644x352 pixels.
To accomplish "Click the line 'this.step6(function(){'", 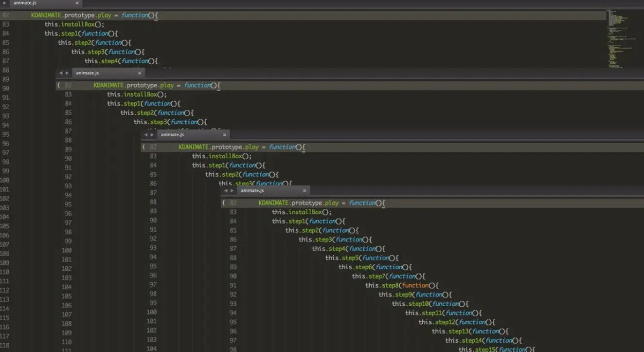I will click(376, 267).
